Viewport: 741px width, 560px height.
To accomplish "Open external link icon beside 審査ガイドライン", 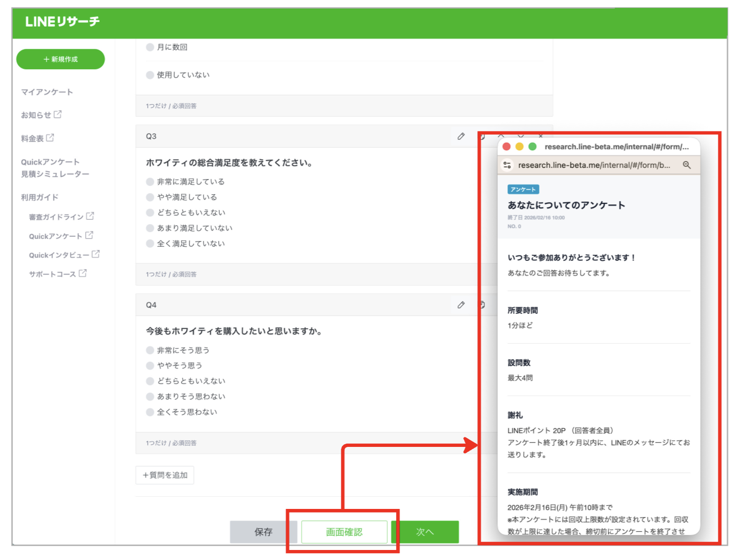I will [x=90, y=216].
